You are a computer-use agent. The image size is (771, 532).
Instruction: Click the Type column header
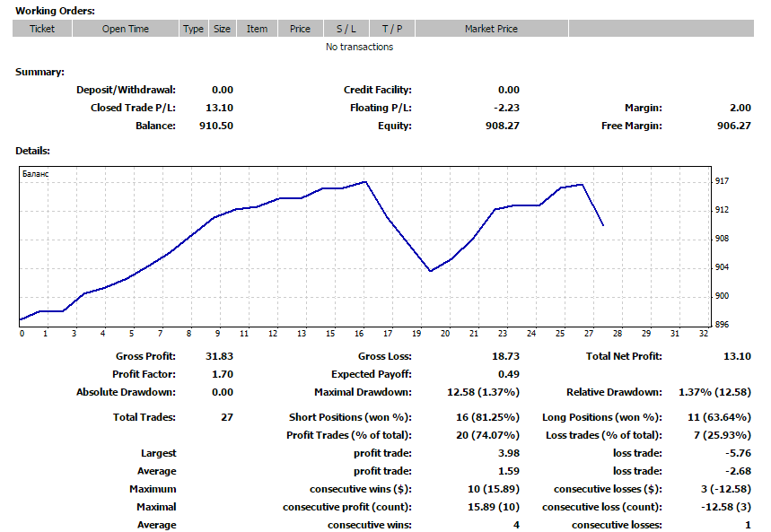tap(193, 29)
